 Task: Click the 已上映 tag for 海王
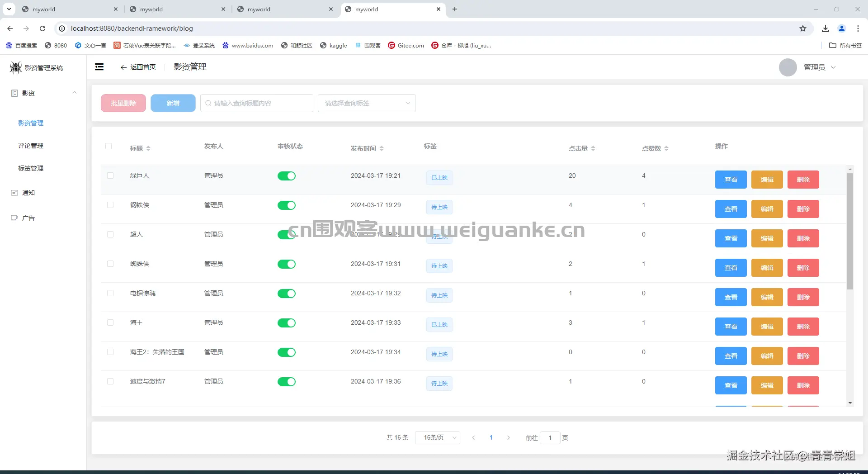pyautogui.click(x=439, y=325)
